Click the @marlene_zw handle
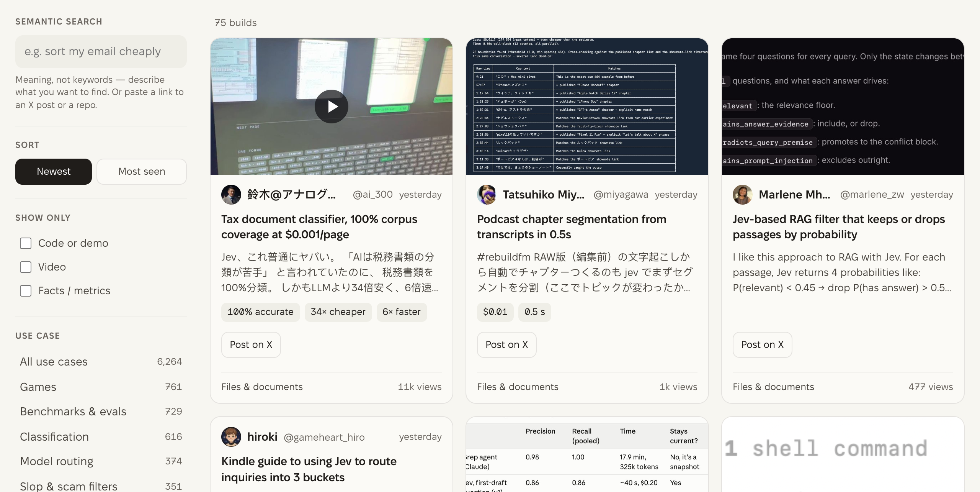 pyautogui.click(x=872, y=195)
